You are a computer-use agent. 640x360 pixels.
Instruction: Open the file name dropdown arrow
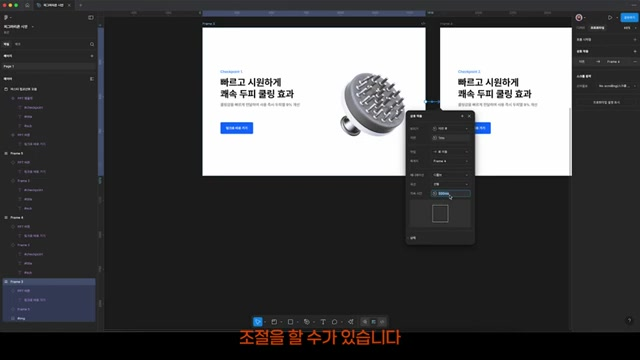[33, 27]
